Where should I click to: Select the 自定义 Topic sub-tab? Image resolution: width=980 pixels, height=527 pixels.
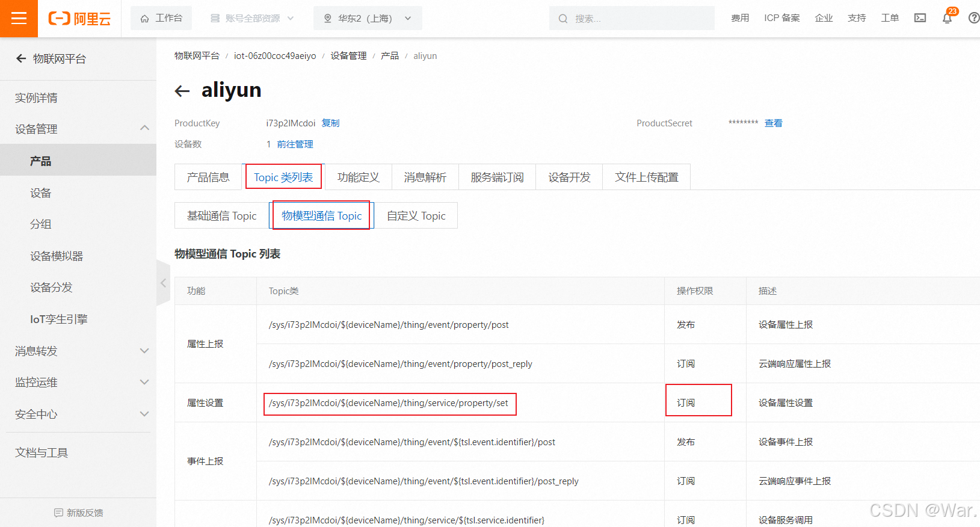coord(416,215)
